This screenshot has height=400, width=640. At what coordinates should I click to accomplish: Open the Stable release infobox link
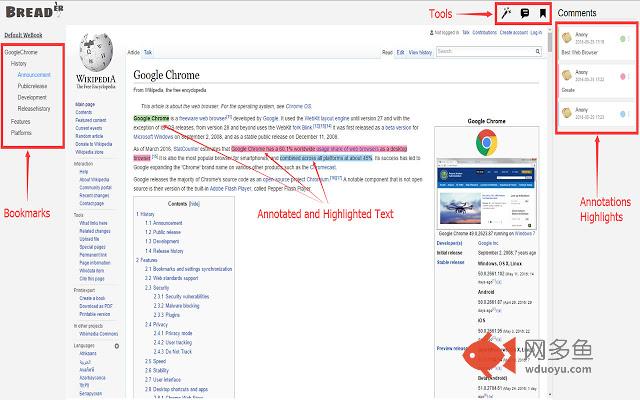point(450,262)
